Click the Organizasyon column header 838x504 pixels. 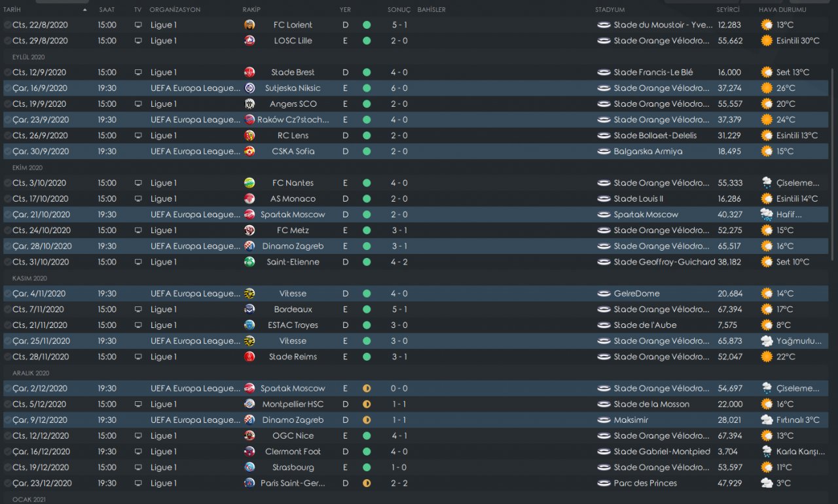coord(175,10)
